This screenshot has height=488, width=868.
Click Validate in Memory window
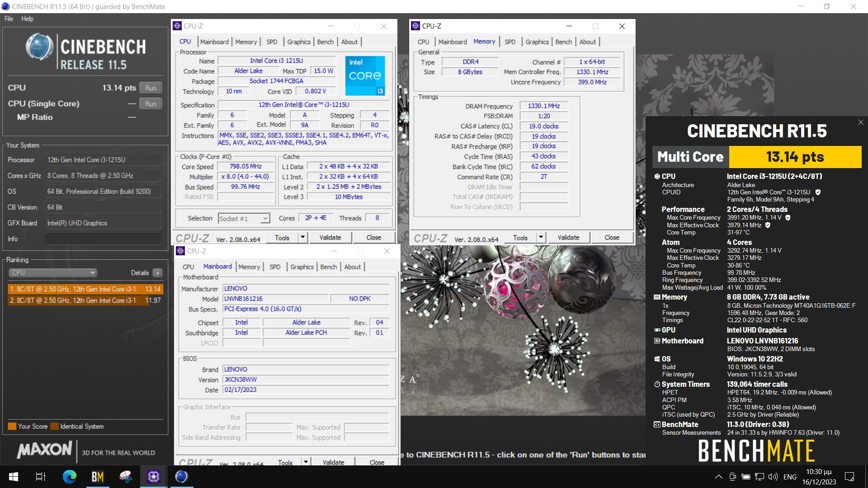click(x=568, y=238)
